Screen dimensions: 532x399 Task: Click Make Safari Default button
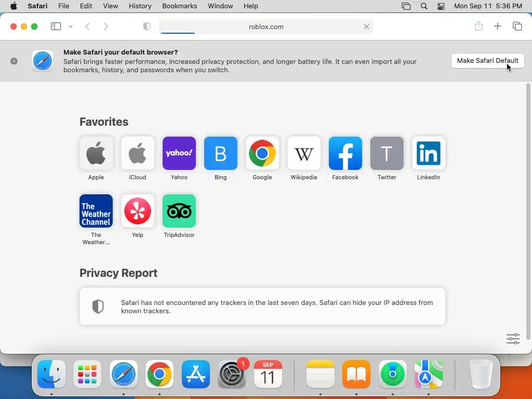pos(487,61)
